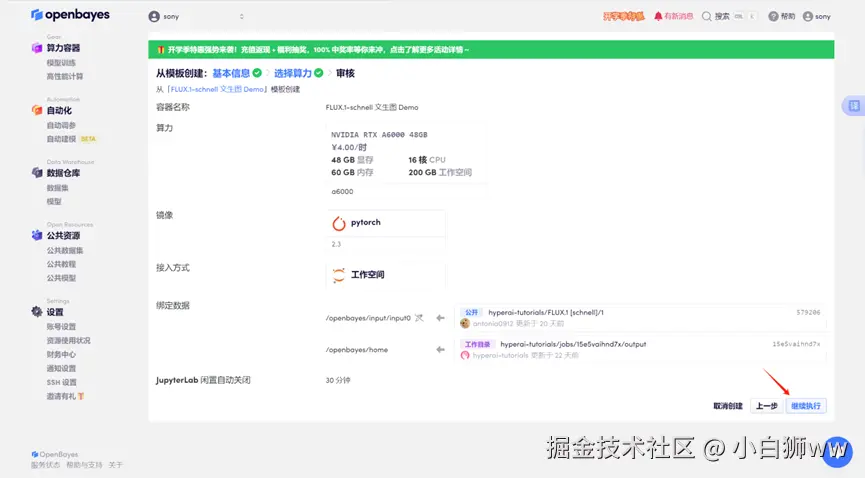Click the 继续执行 button
Image resolution: width=865 pixels, height=478 pixels.
[x=806, y=406]
